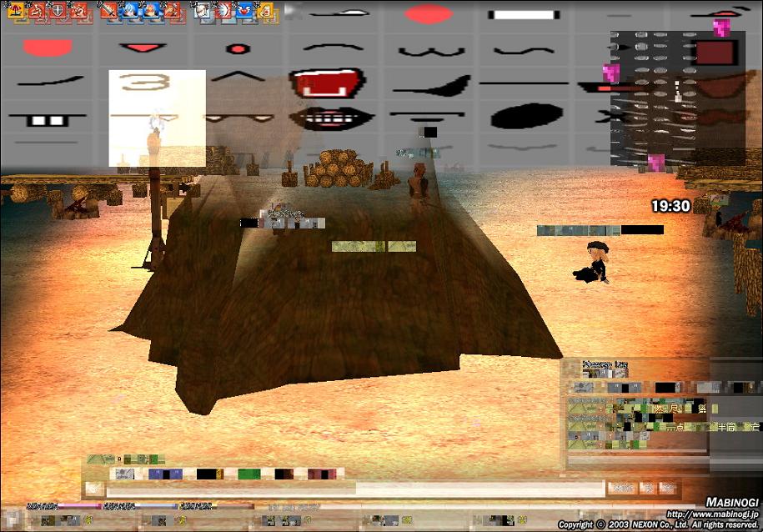Click the 19:30 in-game clock
Viewport: 763px width, 532px height.
[670, 206]
